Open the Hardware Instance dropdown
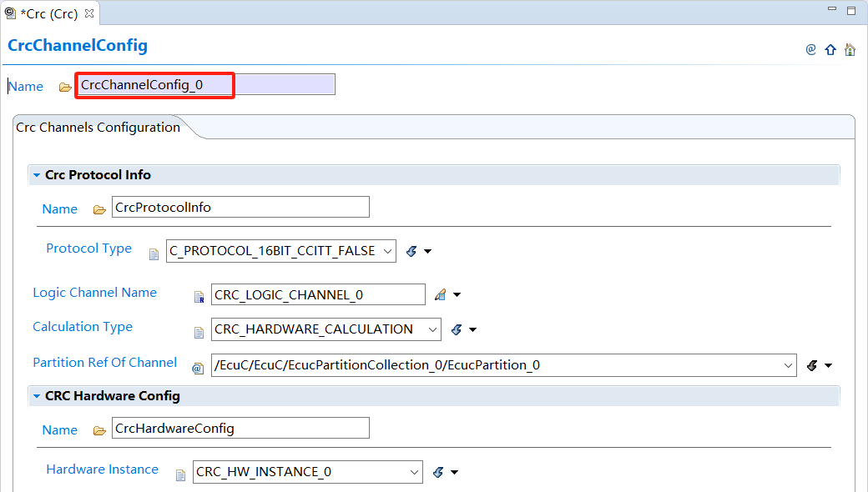868x492 pixels. point(414,472)
